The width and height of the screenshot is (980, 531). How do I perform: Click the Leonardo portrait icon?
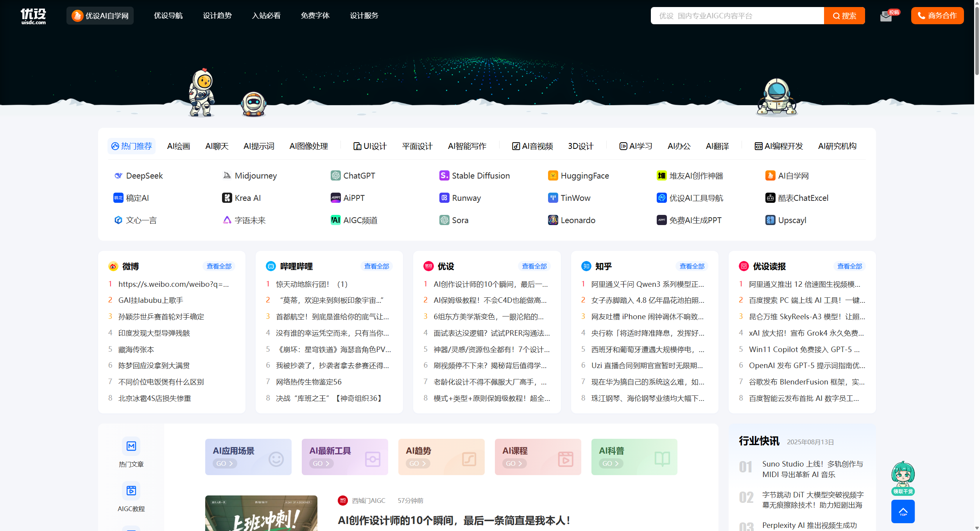(x=553, y=220)
